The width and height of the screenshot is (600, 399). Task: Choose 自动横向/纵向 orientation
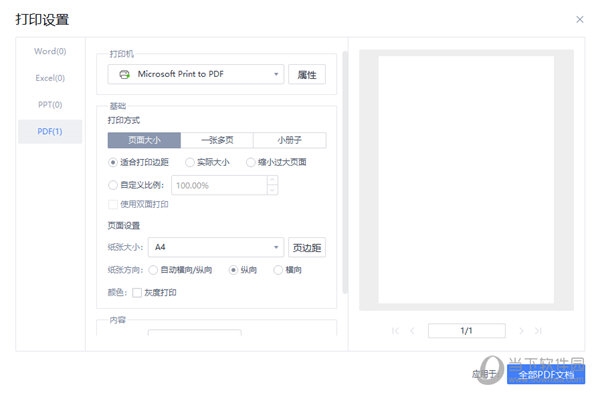pos(153,270)
